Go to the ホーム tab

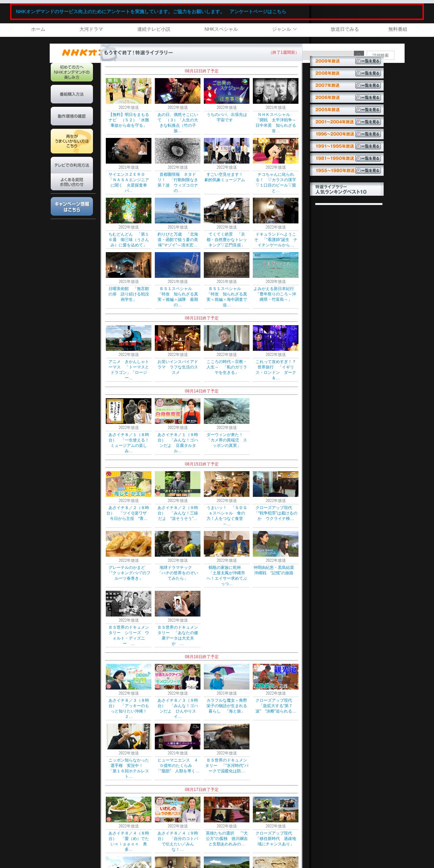point(38,29)
